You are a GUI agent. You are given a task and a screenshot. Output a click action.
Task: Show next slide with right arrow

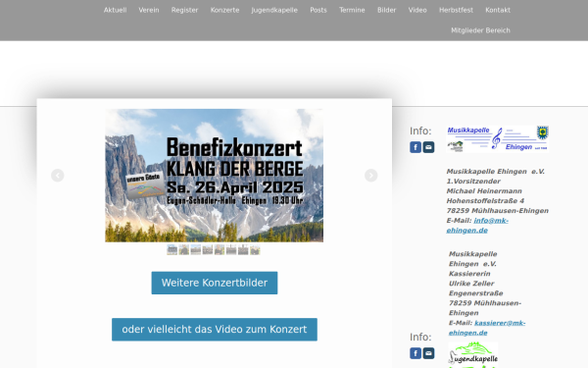click(370, 176)
